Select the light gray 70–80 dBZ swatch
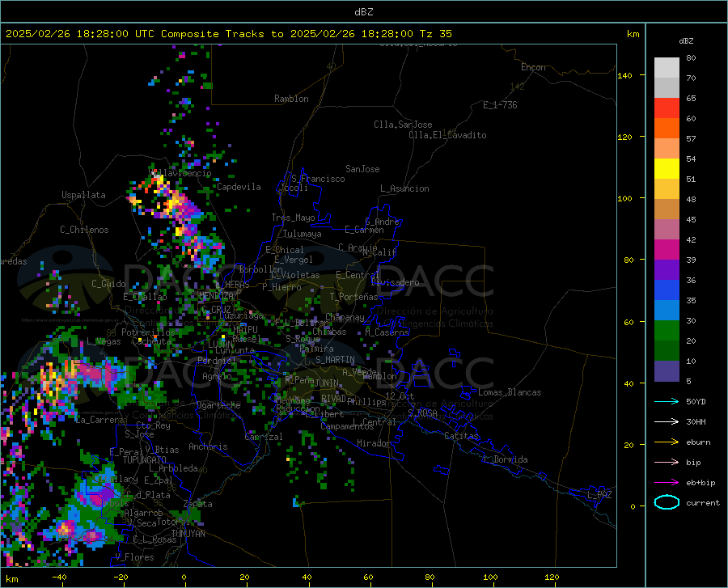The image size is (728, 588). pyautogui.click(x=667, y=68)
